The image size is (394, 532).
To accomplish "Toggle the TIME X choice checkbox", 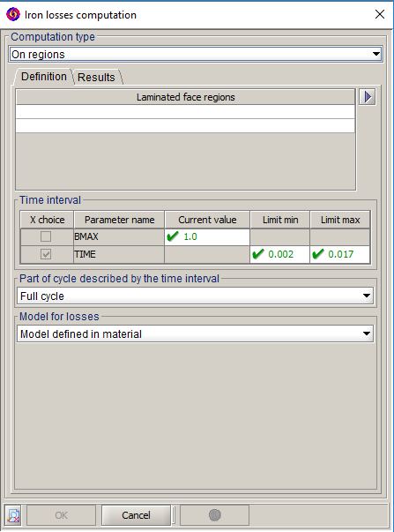I will pos(46,254).
